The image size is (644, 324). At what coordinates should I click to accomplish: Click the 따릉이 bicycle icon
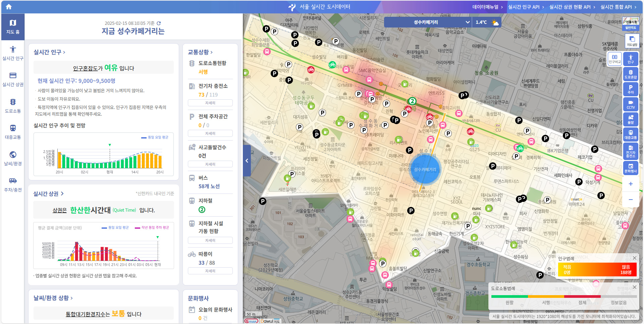point(192,254)
